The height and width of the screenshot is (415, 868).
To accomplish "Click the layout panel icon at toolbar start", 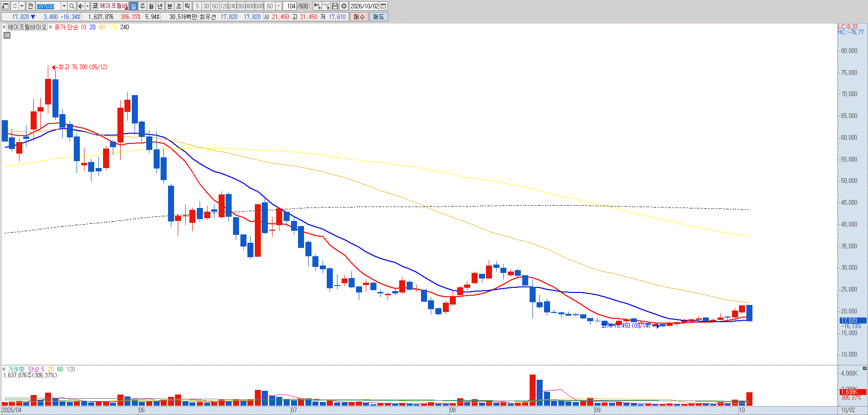I will coord(6,6).
